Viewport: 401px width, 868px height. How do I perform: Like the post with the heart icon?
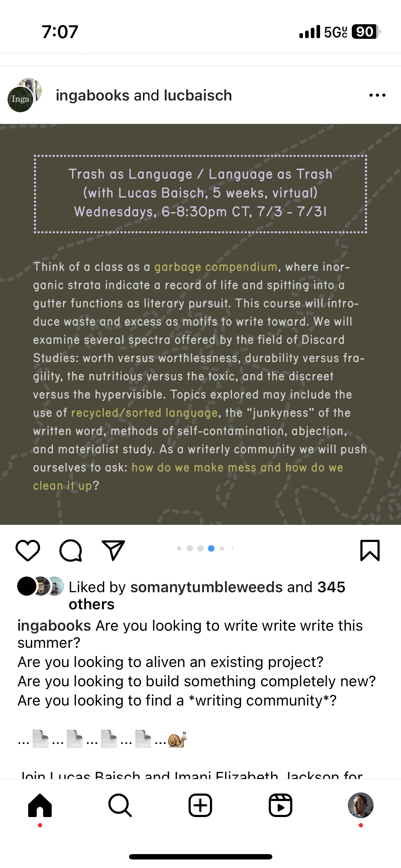pyautogui.click(x=28, y=551)
